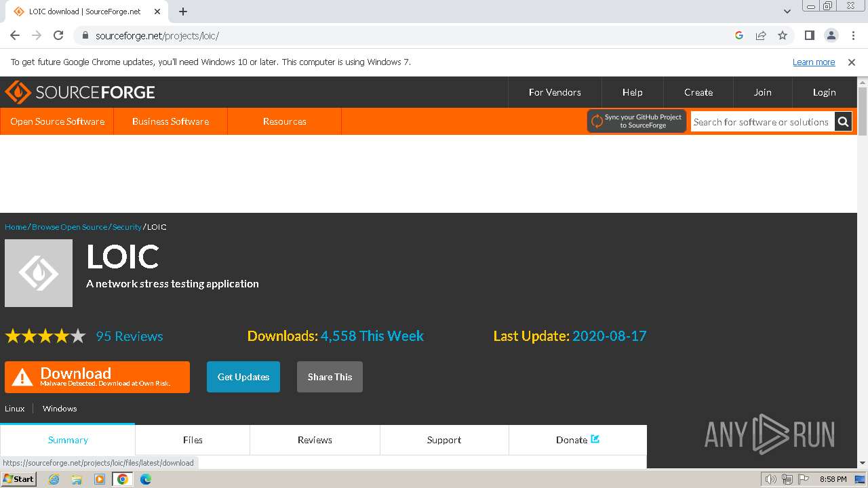868x488 pixels.
Task: Click the network tray icon
Action: coord(787,479)
